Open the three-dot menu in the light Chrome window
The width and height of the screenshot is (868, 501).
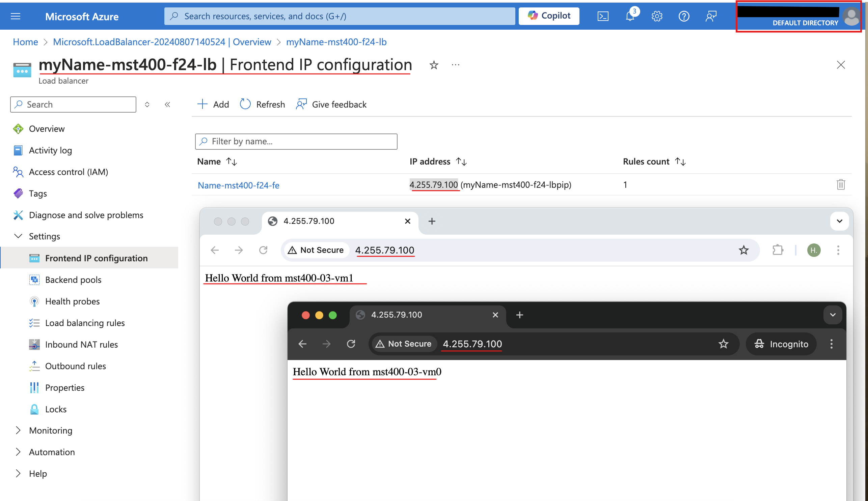coord(838,250)
